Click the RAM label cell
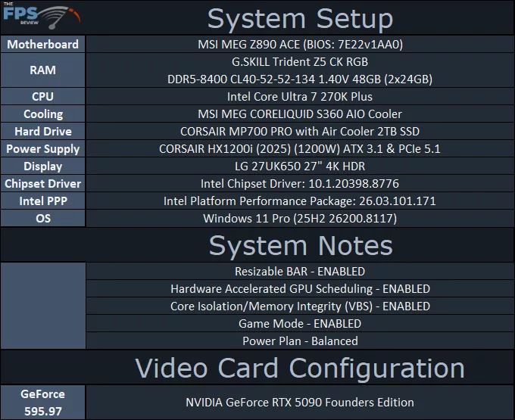515x420 pixels. pos(43,70)
